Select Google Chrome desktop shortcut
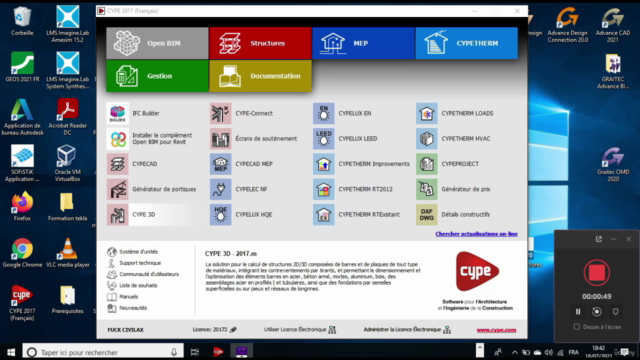The height and width of the screenshot is (360, 640). coord(22,254)
